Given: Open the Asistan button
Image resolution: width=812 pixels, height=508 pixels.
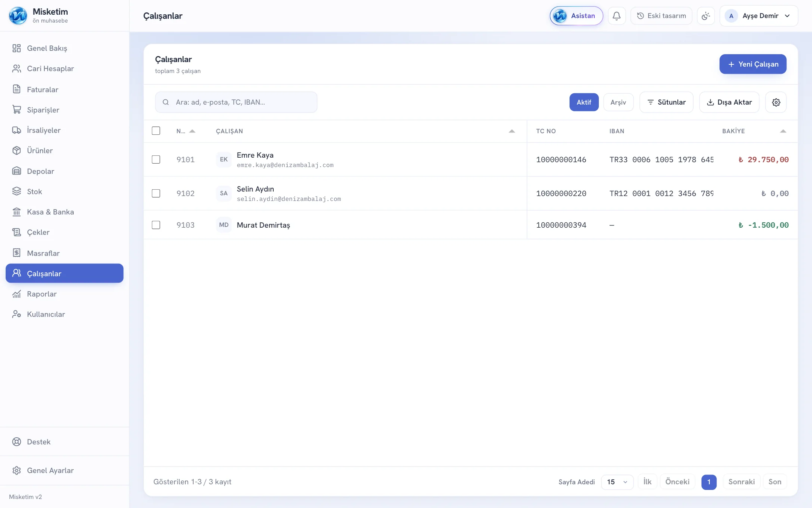Looking at the screenshot, I should click(576, 16).
